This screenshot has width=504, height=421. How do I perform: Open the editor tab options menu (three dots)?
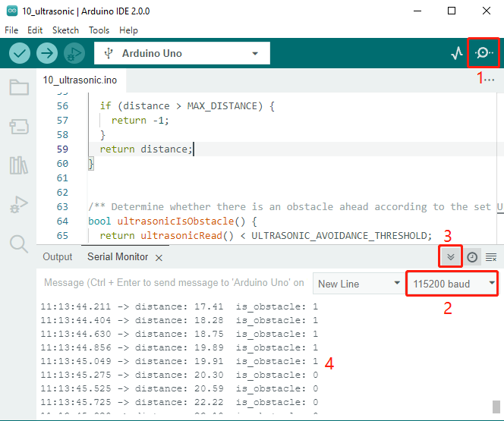pos(490,80)
